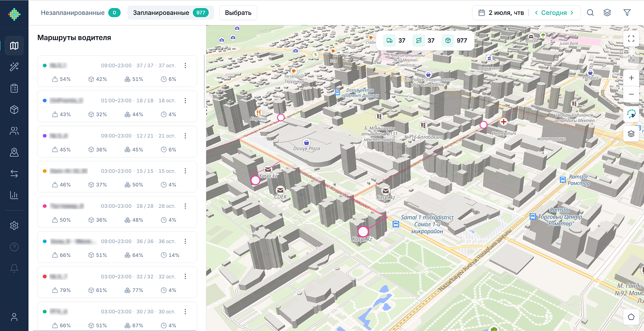
Task: Open the clipboard tasks sidebar icon
Action: tap(14, 88)
